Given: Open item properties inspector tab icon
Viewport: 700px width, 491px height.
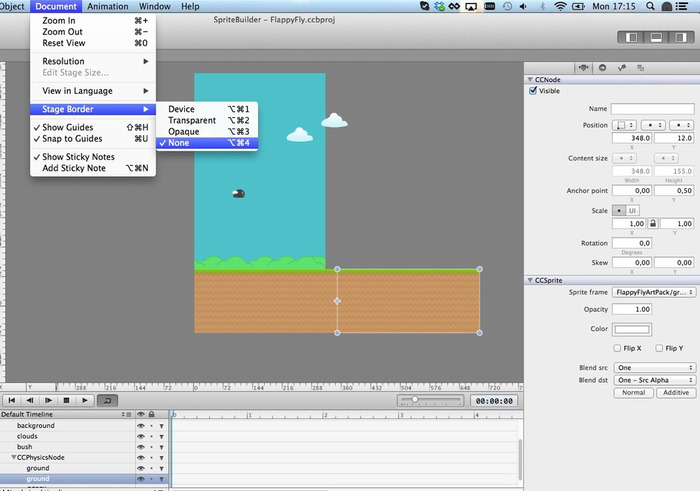Looking at the screenshot, I should 583,68.
